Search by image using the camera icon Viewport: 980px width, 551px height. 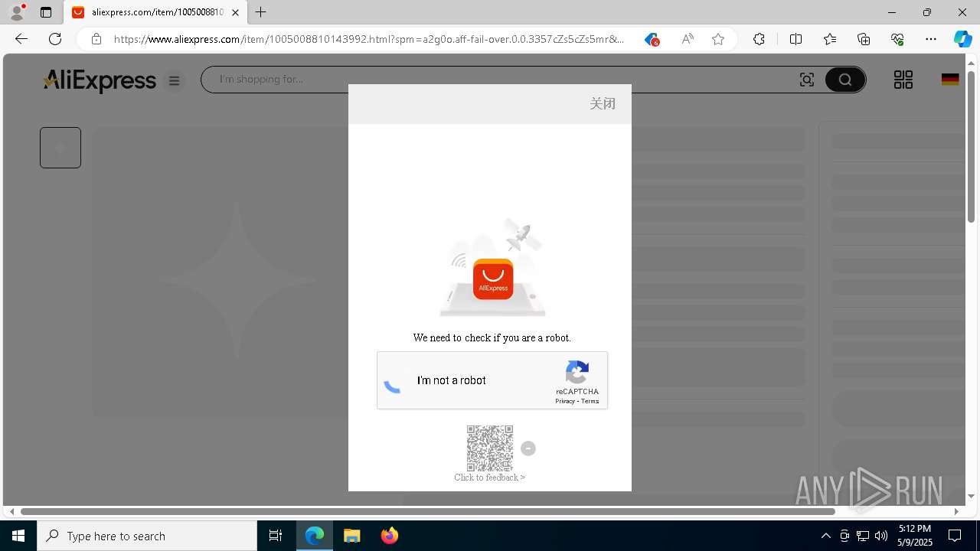click(x=806, y=80)
